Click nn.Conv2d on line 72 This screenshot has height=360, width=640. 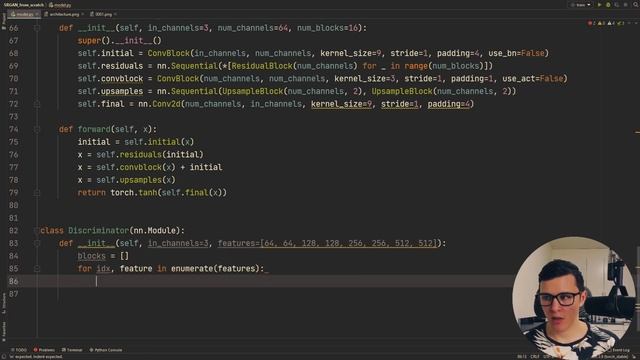click(x=159, y=104)
